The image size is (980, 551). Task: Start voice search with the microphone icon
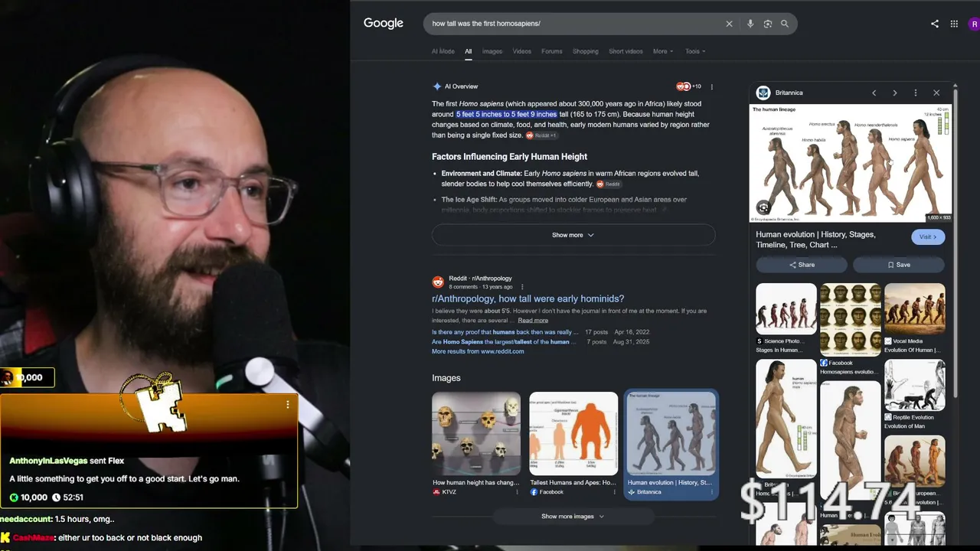point(750,24)
